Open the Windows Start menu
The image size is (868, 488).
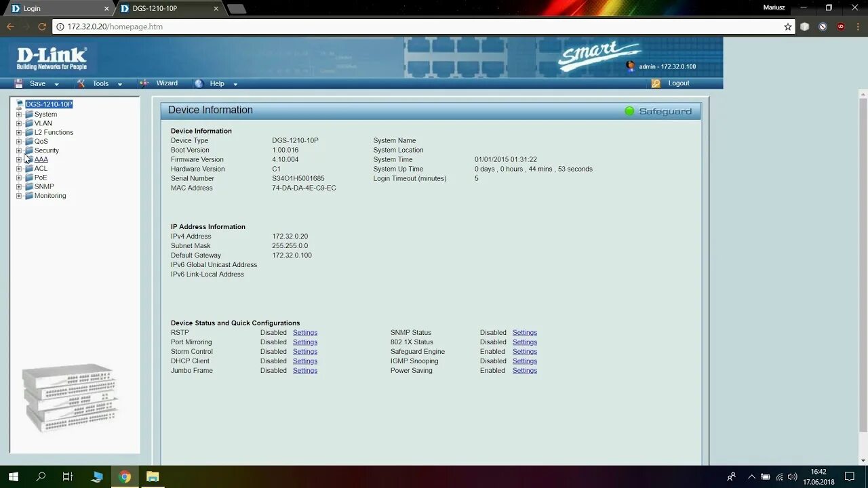point(13,476)
